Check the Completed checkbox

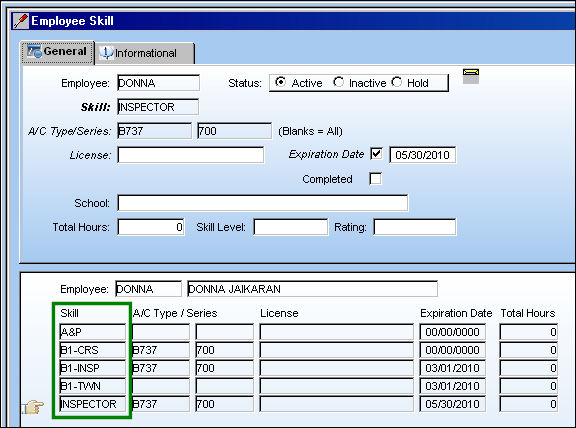coord(375,179)
